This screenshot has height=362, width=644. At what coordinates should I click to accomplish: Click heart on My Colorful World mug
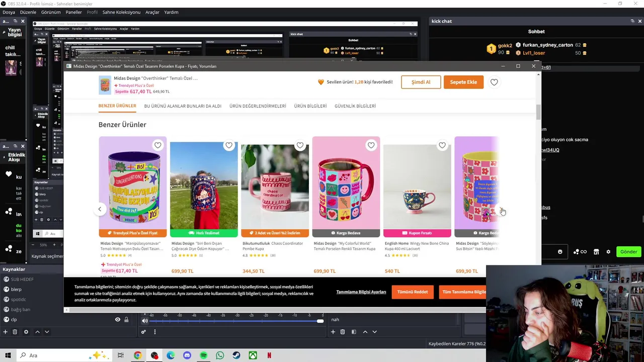tap(371, 145)
